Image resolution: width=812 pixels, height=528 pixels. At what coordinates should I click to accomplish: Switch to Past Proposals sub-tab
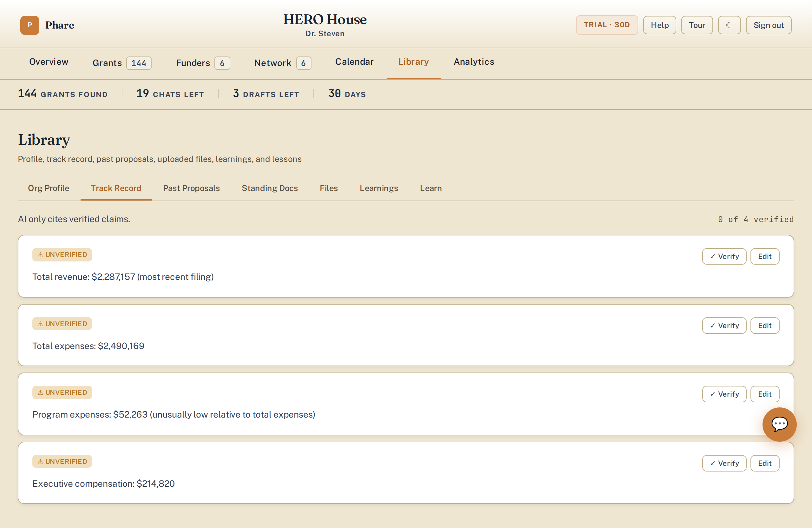tap(191, 188)
